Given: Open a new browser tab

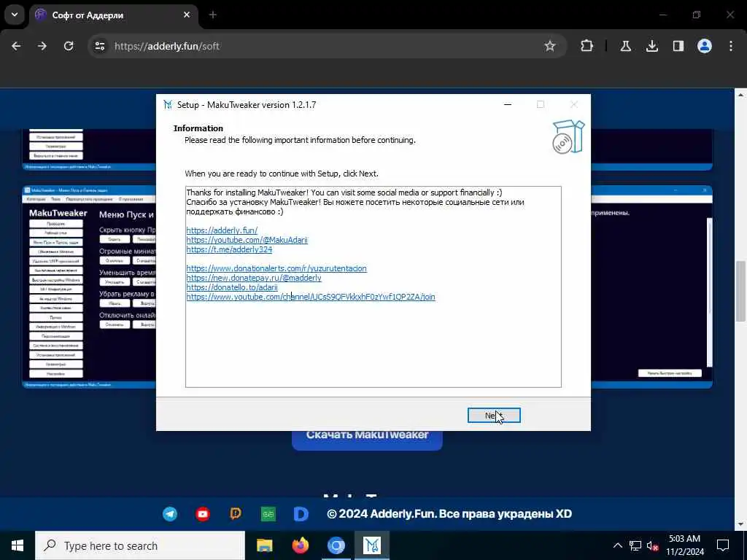Looking at the screenshot, I should pyautogui.click(x=213, y=15).
